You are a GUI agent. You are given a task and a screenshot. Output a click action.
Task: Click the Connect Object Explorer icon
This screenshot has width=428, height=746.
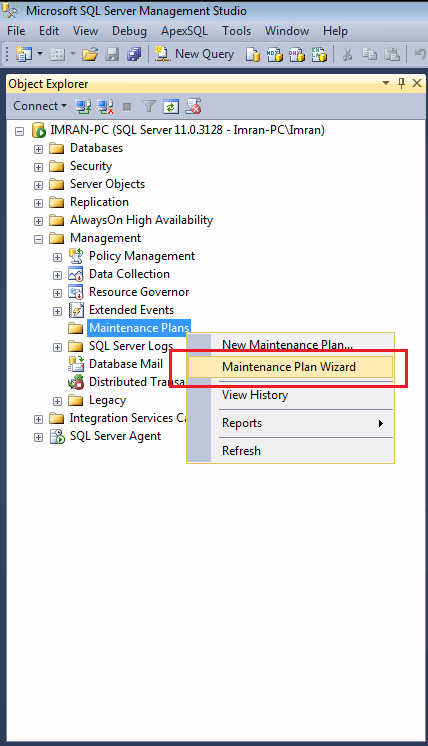pos(83,106)
